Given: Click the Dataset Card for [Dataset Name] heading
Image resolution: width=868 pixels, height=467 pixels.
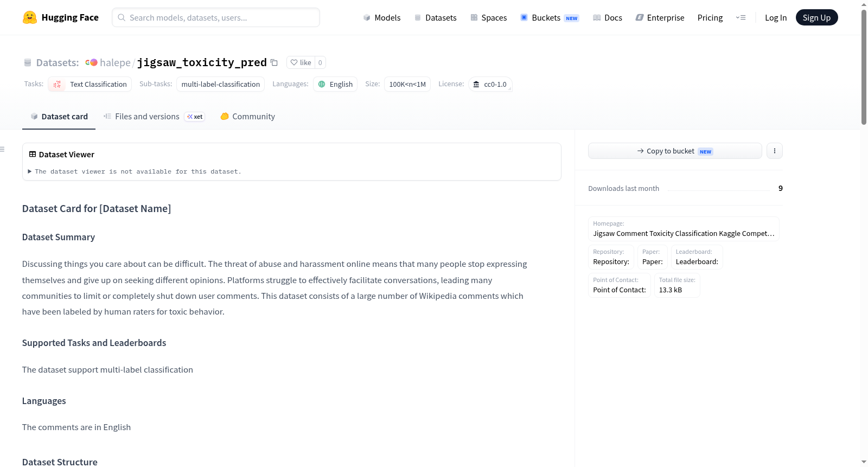Looking at the screenshot, I should click(97, 209).
